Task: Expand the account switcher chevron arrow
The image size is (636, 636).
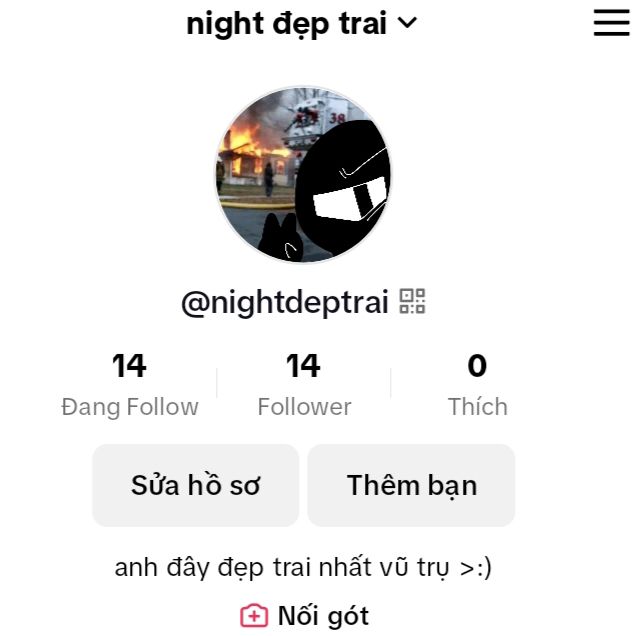Action: click(407, 22)
